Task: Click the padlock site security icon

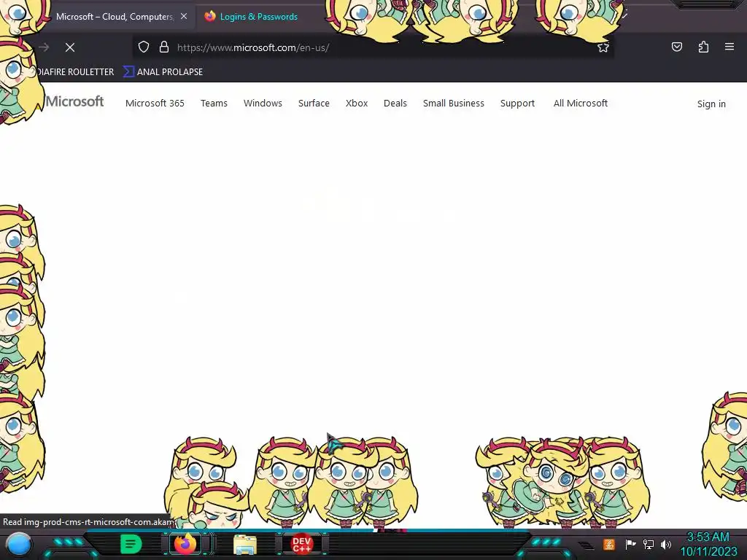Action: pos(164,47)
